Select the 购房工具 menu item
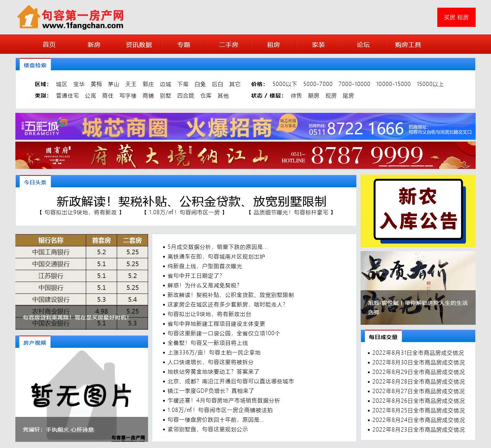491x448 pixels. pos(408,45)
